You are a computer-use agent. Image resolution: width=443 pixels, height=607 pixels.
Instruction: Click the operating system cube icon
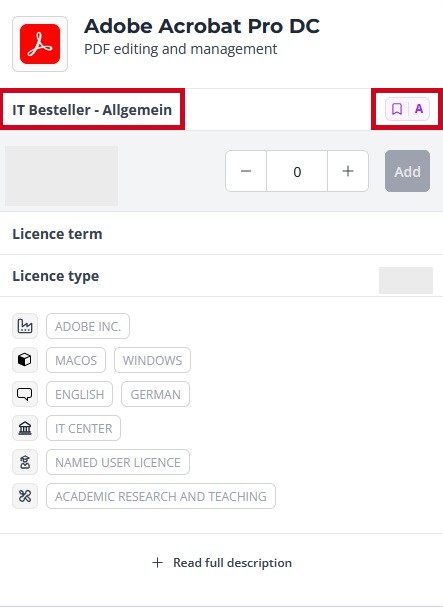point(25,360)
